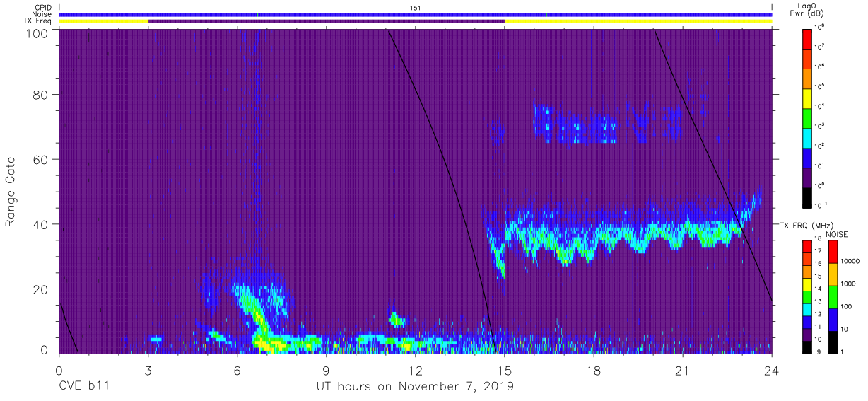Click the CPID value 151
The height and width of the screenshot is (401, 868).
[x=416, y=7]
